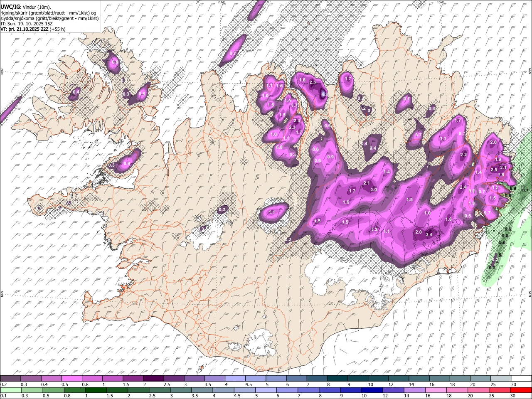The height and width of the screenshot is (399, 532).
Task: Click the 2.2 snowfall value beside the 1.1 in the east
Action: click(x=464, y=155)
